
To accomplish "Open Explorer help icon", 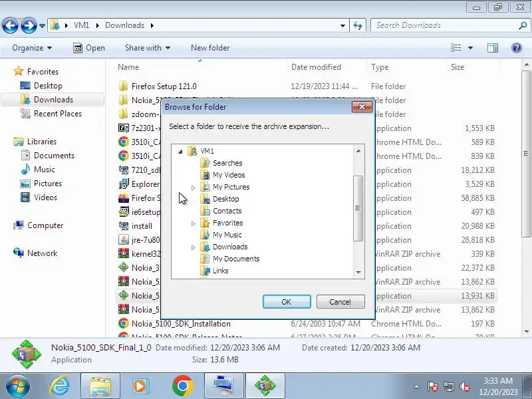I will (x=517, y=48).
